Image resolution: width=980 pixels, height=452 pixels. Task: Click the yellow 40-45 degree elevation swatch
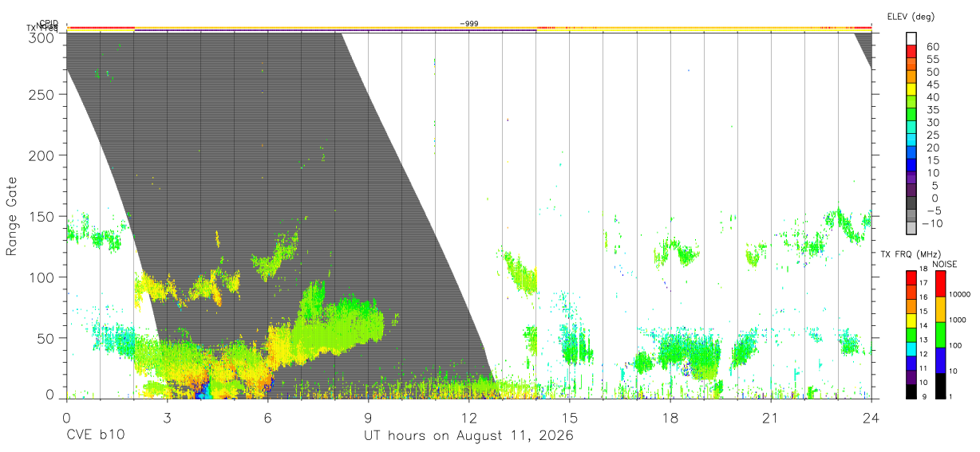coord(911,90)
